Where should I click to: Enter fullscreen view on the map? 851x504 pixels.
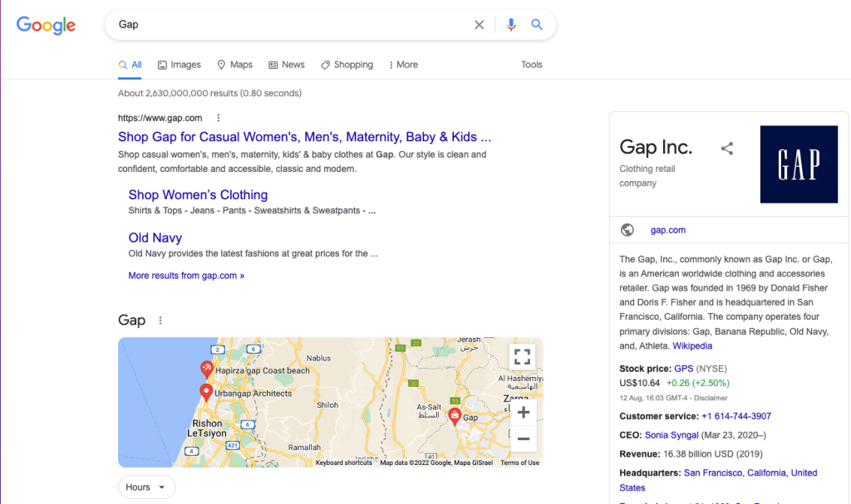point(522,356)
